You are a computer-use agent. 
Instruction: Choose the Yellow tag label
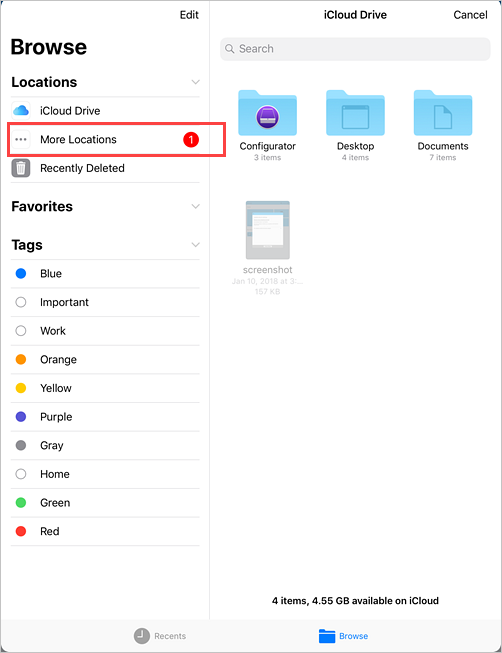pos(56,388)
